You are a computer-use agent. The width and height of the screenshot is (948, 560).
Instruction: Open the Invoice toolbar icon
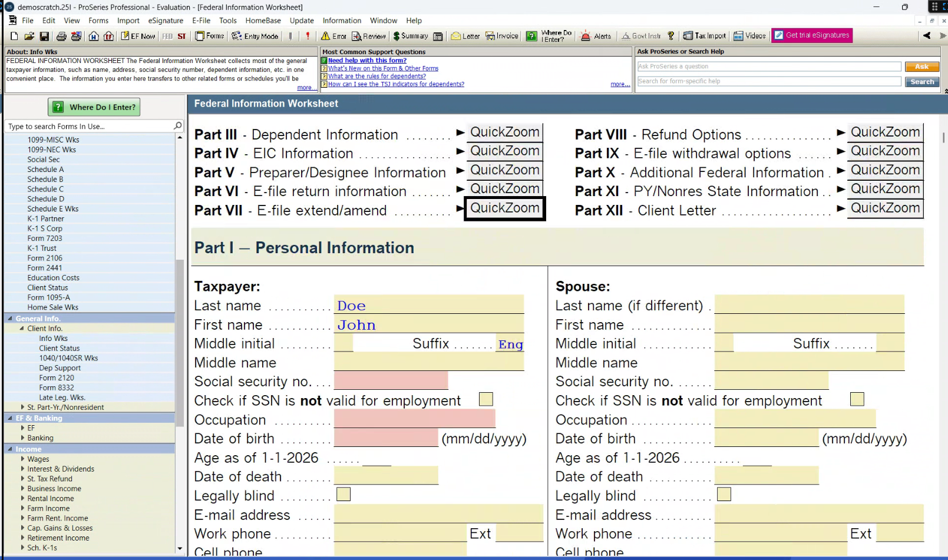point(502,36)
